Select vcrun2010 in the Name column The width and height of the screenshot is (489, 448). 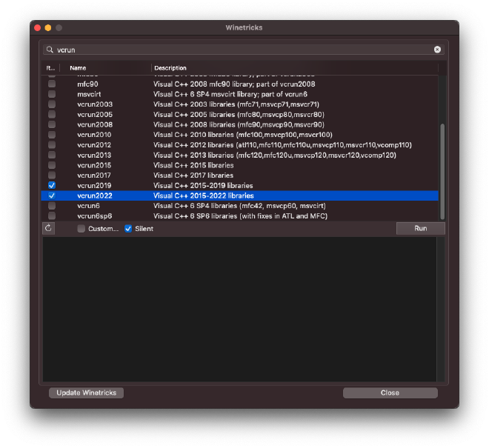point(94,135)
